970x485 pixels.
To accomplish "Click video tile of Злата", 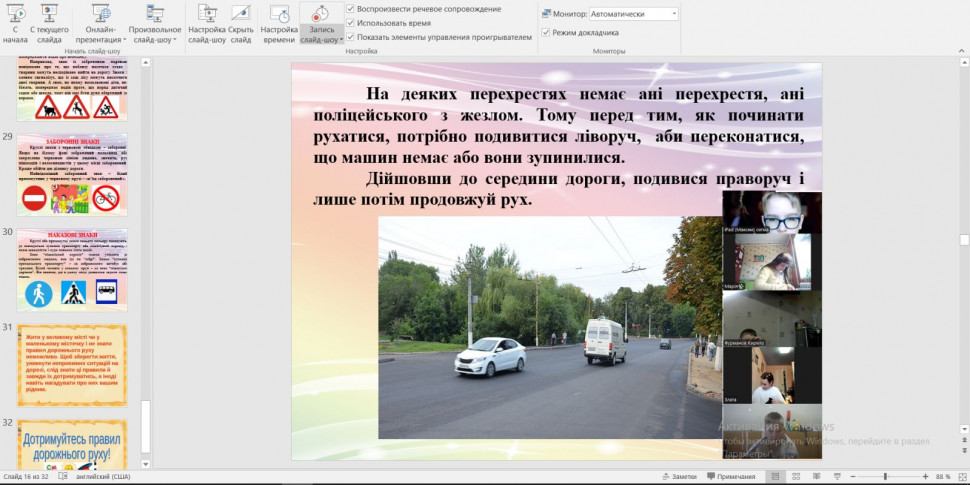I will click(772, 376).
